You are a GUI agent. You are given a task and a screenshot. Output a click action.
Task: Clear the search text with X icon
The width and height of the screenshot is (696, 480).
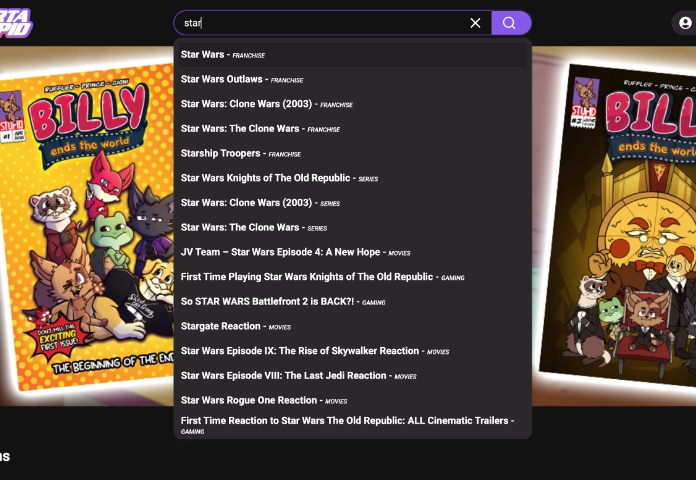click(475, 23)
